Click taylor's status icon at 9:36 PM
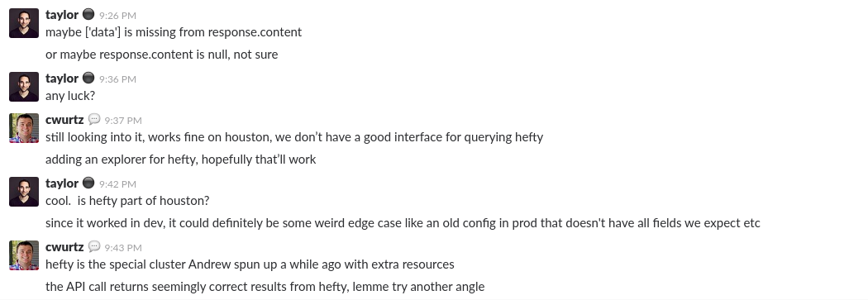 [88, 78]
